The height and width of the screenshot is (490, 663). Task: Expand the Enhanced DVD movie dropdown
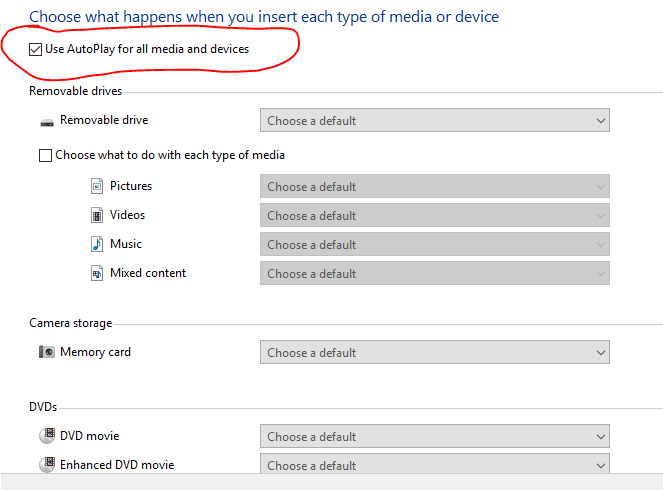click(434, 465)
